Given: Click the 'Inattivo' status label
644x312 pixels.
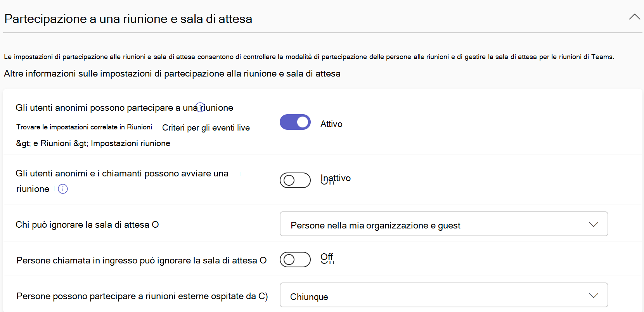Looking at the screenshot, I should pos(335,178).
